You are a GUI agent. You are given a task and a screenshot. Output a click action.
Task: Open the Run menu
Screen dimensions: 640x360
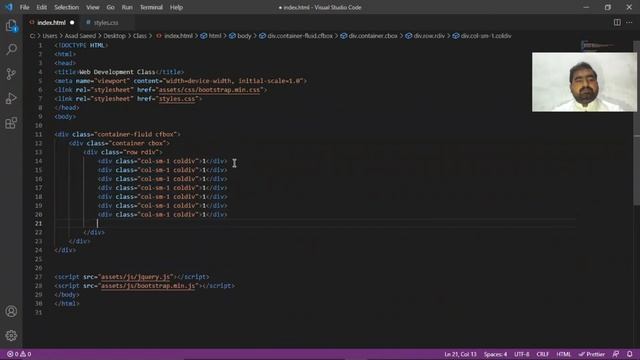(127, 7)
